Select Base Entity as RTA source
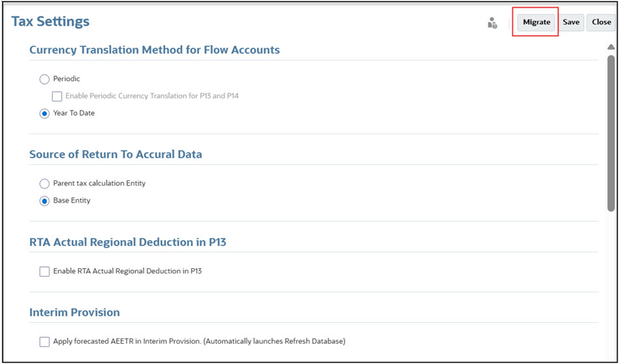619x364 pixels. click(x=44, y=201)
